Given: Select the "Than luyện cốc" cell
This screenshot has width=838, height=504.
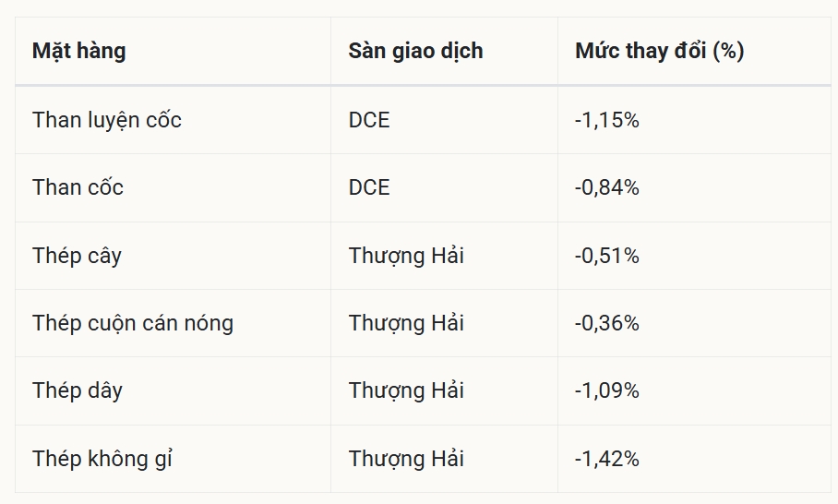Looking at the screenshot, I should click(x=107, y=120).
